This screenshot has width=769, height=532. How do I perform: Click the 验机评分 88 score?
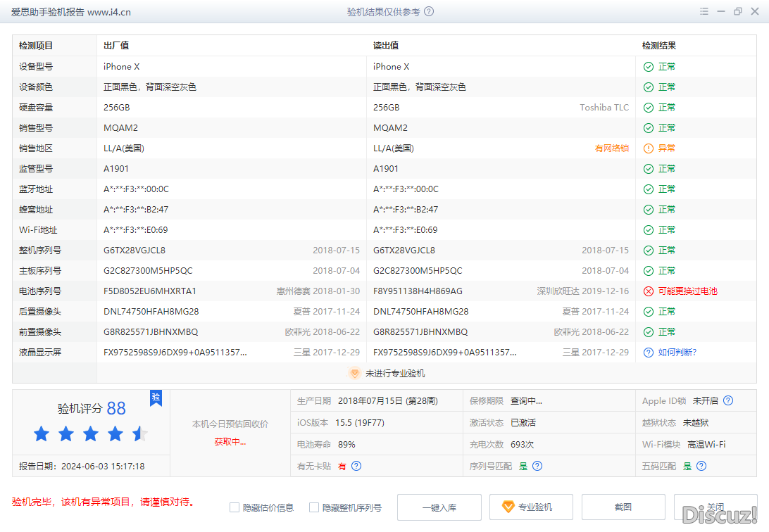tap(92, 408)
